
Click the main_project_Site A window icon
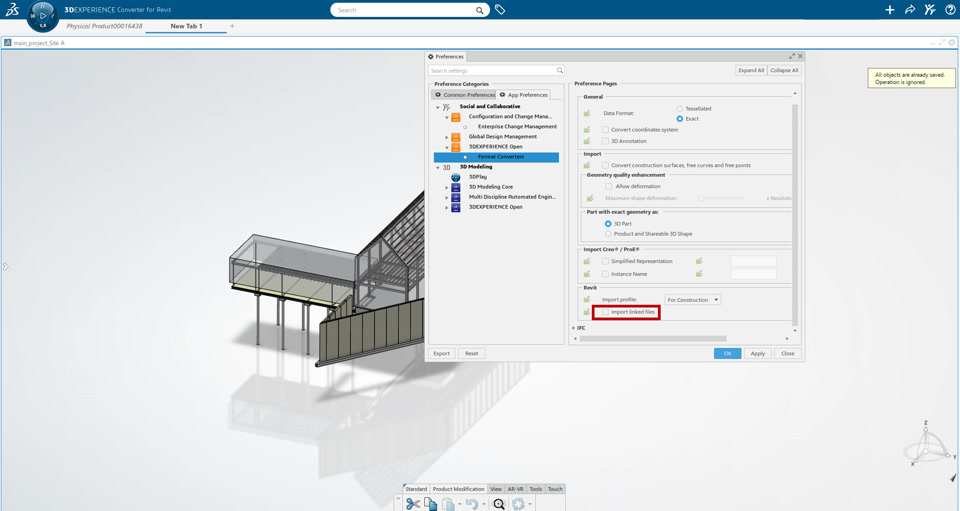coord(7,43)
